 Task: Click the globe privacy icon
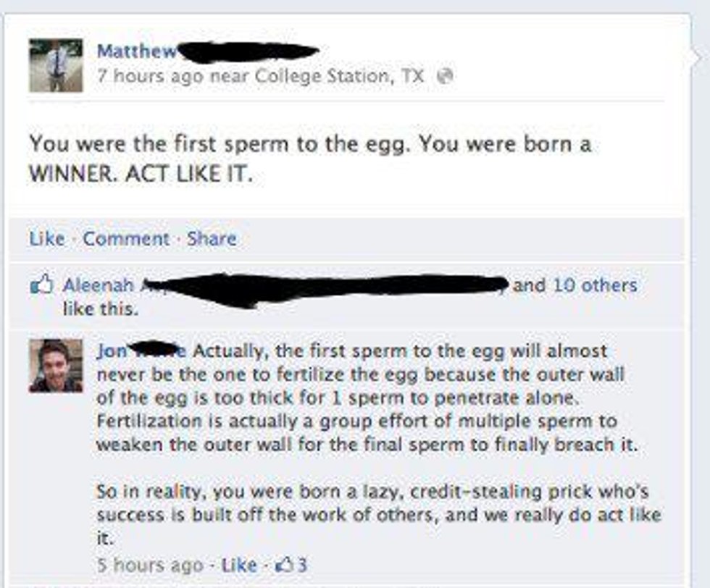(x=448, y=76)
